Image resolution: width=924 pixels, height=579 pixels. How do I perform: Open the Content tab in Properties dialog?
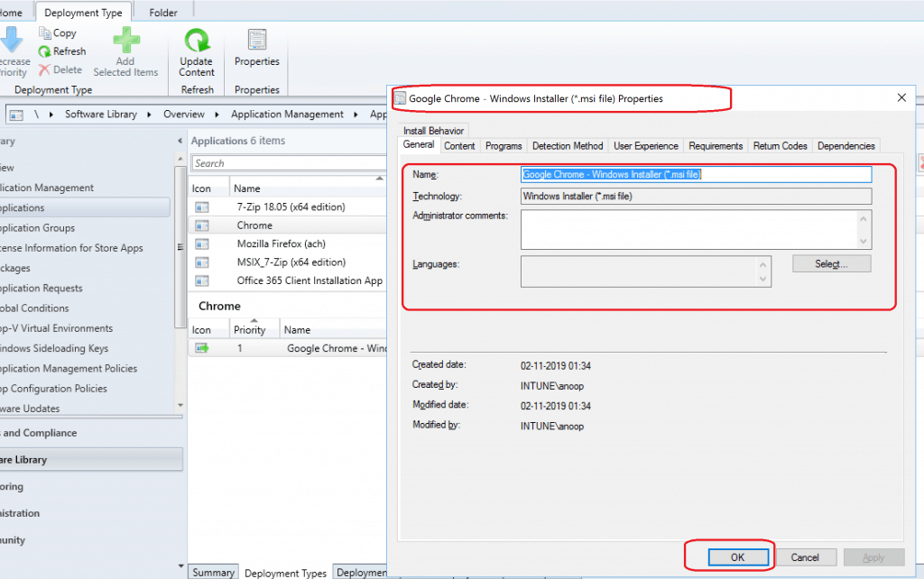click(459, 146)
